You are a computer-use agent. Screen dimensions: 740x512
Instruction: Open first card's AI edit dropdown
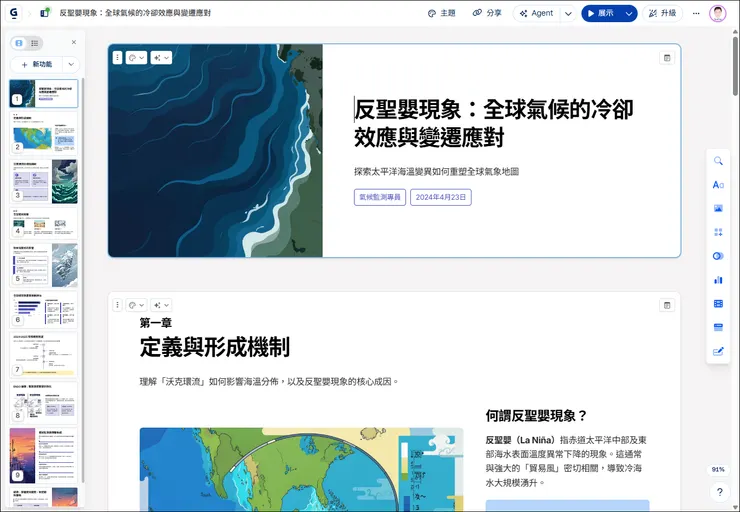coord(161,58)
